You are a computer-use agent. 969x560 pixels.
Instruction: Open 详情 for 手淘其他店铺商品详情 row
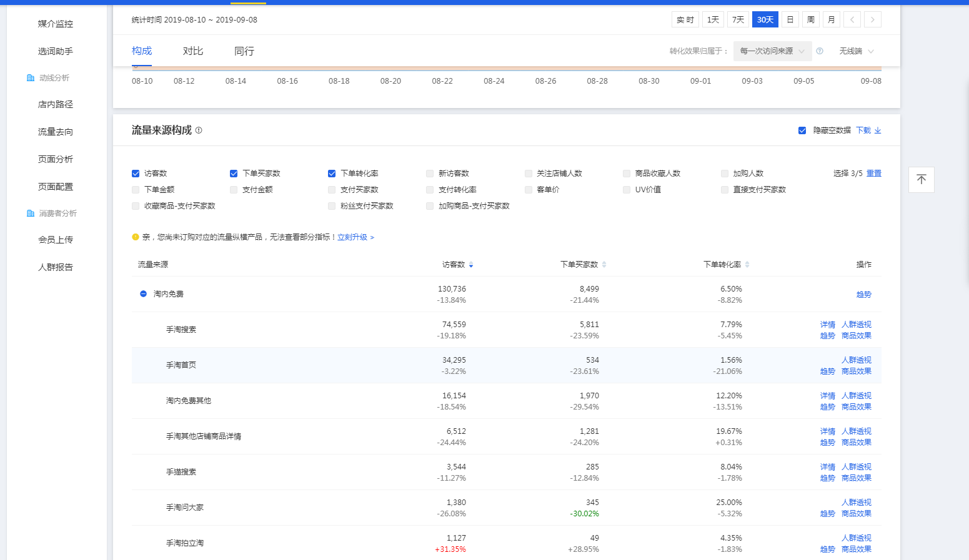(x=828, y=431)
